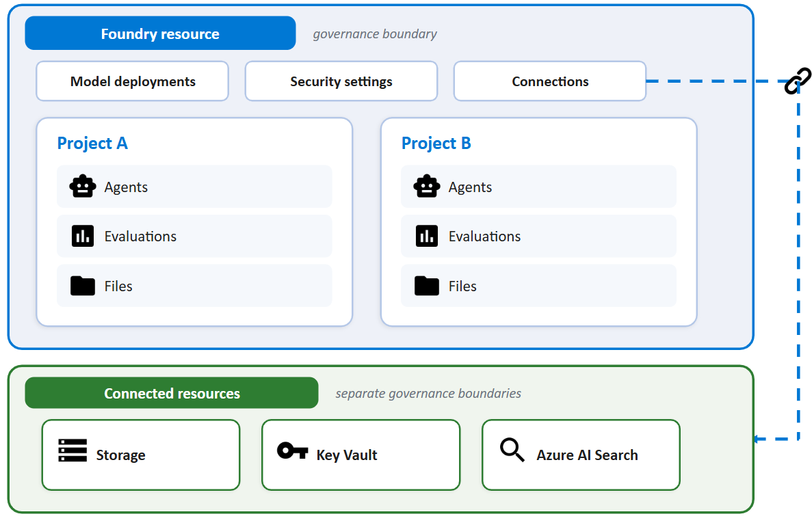Click the robot icon in Project A Agents
This screenshot has height=525, width=812.
[83, 186]
